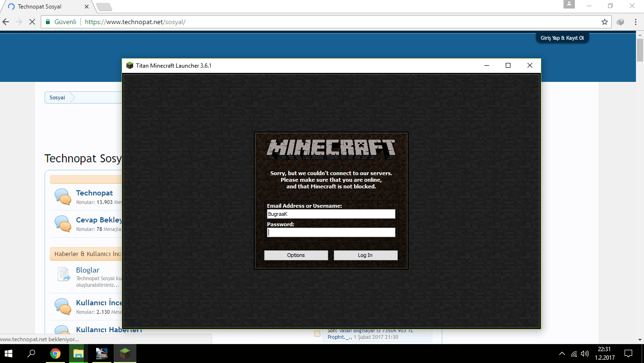Open the taskbar clock showing 22:31
Viewport: 644px width, 363px height.
point(604,354)
